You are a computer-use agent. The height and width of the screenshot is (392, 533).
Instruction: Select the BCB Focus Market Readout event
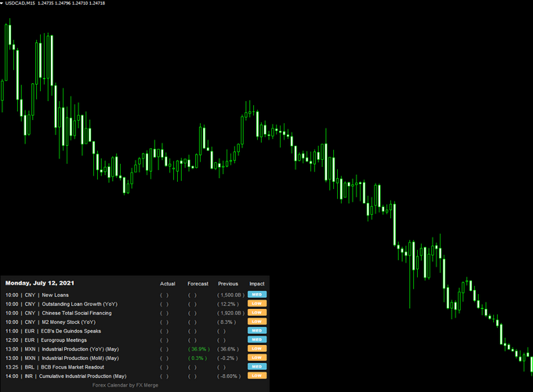(x=72, y=367)
